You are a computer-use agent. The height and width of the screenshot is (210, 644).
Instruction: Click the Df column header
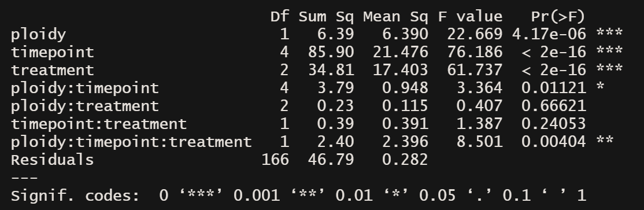point(280,17)
